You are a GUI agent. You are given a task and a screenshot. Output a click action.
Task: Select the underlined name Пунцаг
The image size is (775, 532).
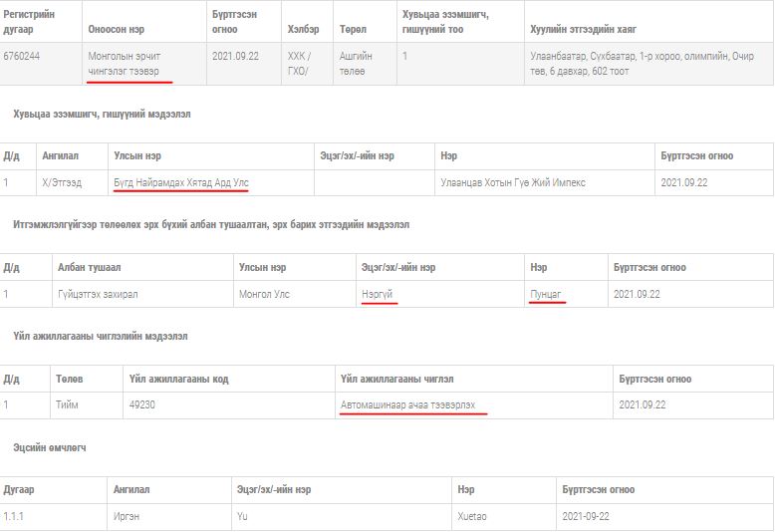(x=548, y=294)
